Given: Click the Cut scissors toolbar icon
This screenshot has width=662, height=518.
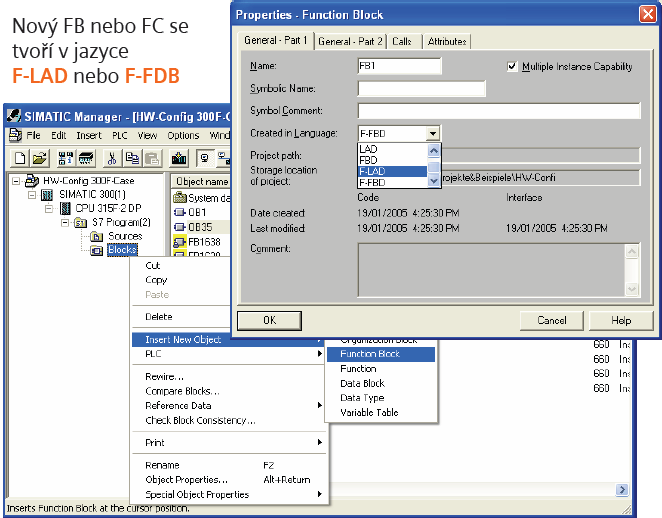Looking at the screenshot, I should [x=111, y=158].
